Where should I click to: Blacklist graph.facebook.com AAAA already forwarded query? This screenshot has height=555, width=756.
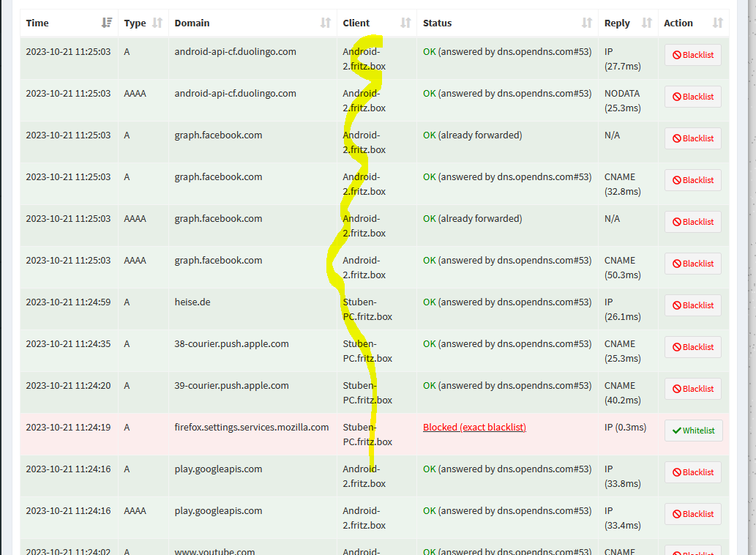693,222
